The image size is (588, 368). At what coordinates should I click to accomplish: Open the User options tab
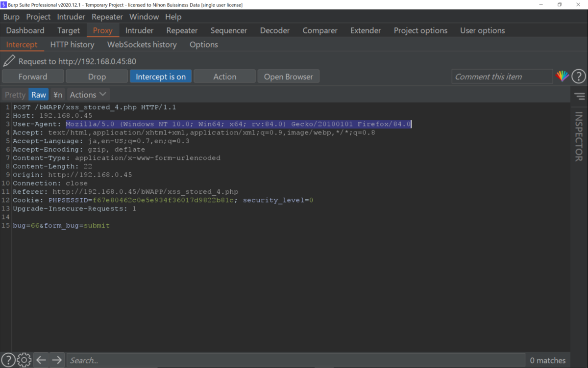(483, 30)
